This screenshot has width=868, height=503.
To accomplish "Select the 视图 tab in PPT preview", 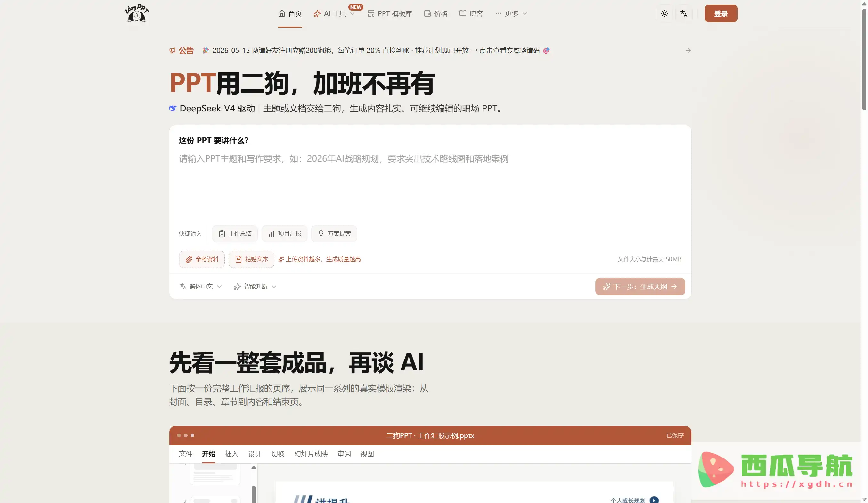I will [x=367, y=454].
